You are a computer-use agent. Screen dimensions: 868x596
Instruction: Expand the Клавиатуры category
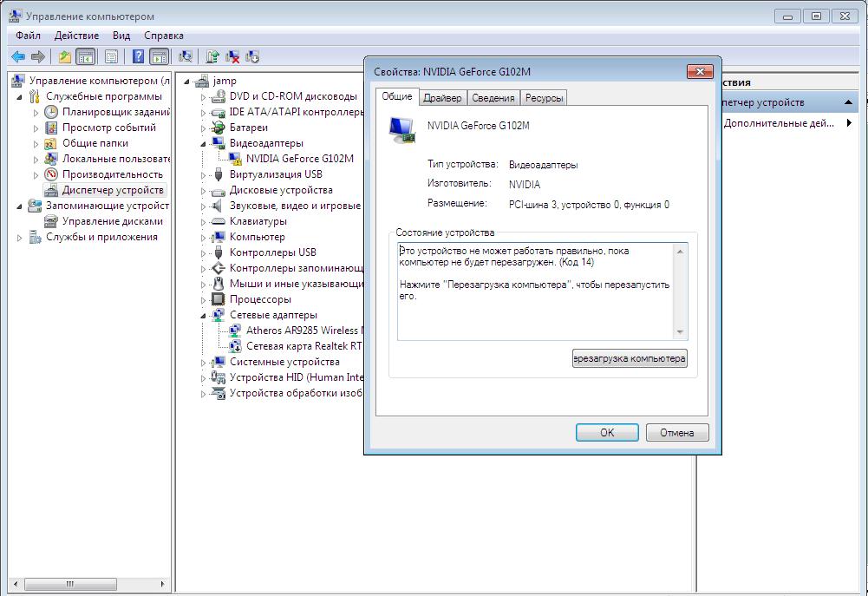tap(203, 221)
